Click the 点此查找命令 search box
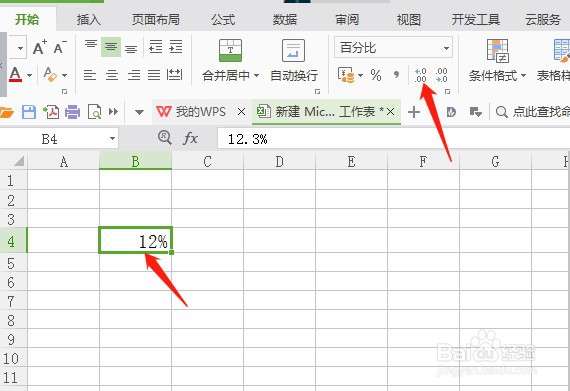 click(533, 112)
